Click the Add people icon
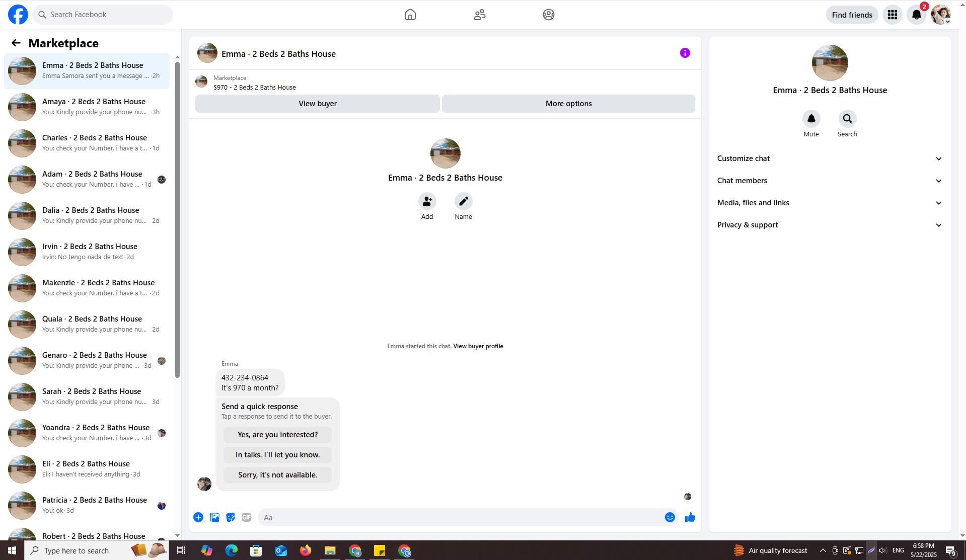 pyautogui.click(x=427, y=201)
